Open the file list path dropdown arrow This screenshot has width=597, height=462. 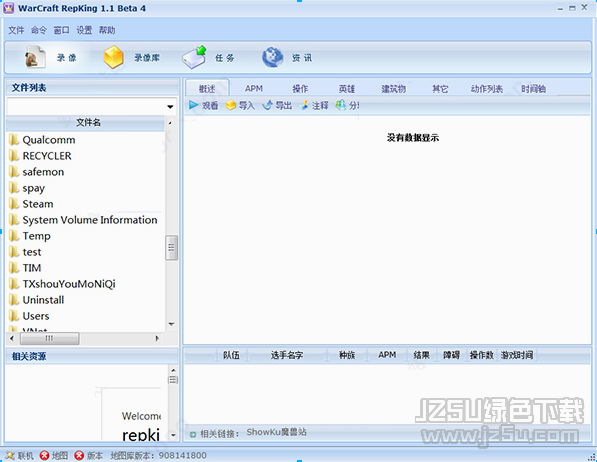click(x=170, y=107)
